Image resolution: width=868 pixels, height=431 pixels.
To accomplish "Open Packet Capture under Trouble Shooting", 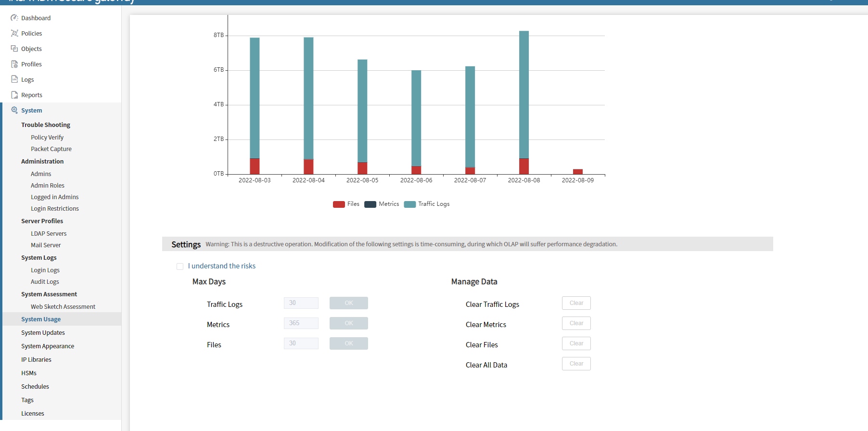I will 51,149.
